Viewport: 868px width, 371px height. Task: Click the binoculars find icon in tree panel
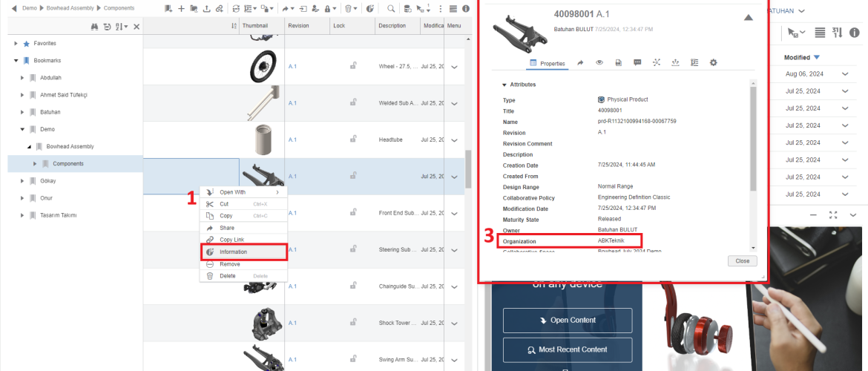[94, 27]
